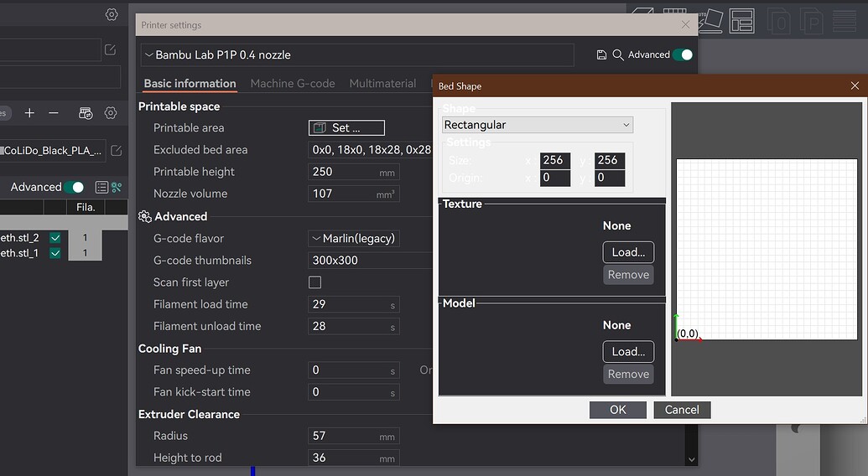Screen dimensions: 868x476
Task: Open the G-code flavor Marlin(legacy) dropdown
Action: coord(353,238)
